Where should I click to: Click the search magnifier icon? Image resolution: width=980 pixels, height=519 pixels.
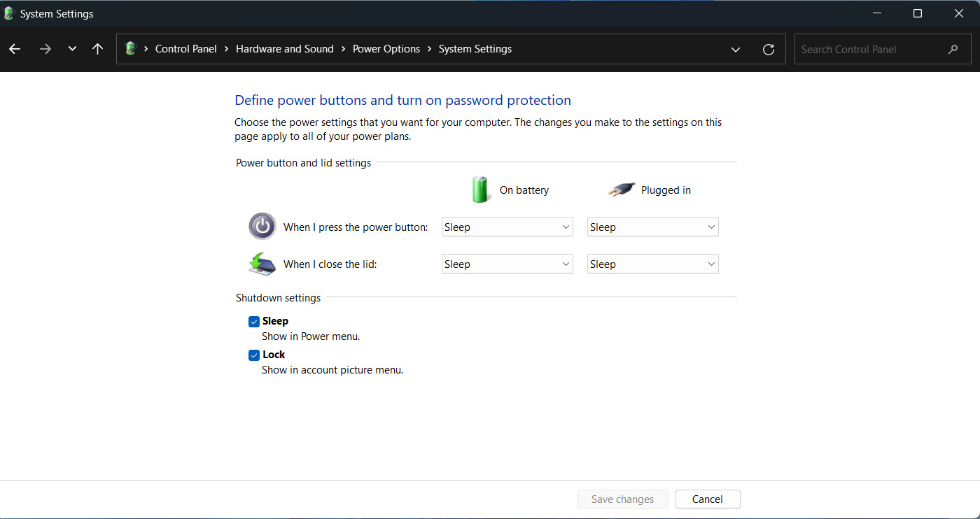click(x=953, y=50)
